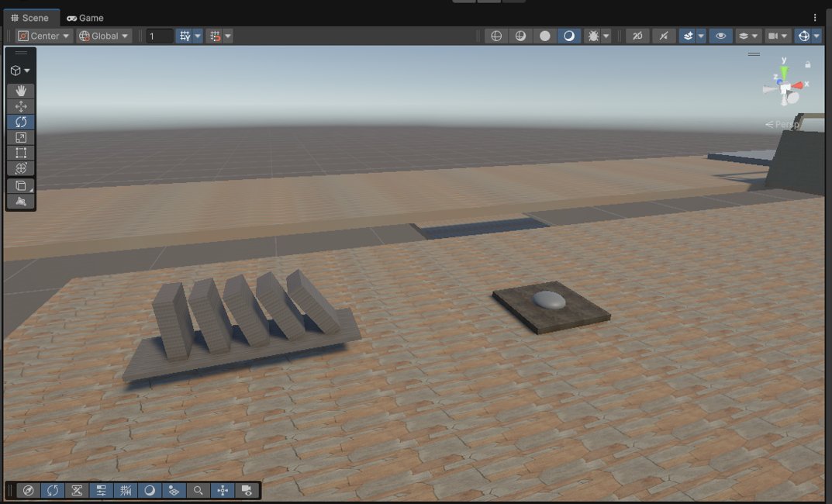Click the green Y axis on the scene gizmo
Screen dimensions: 832x504
[785, 70]
